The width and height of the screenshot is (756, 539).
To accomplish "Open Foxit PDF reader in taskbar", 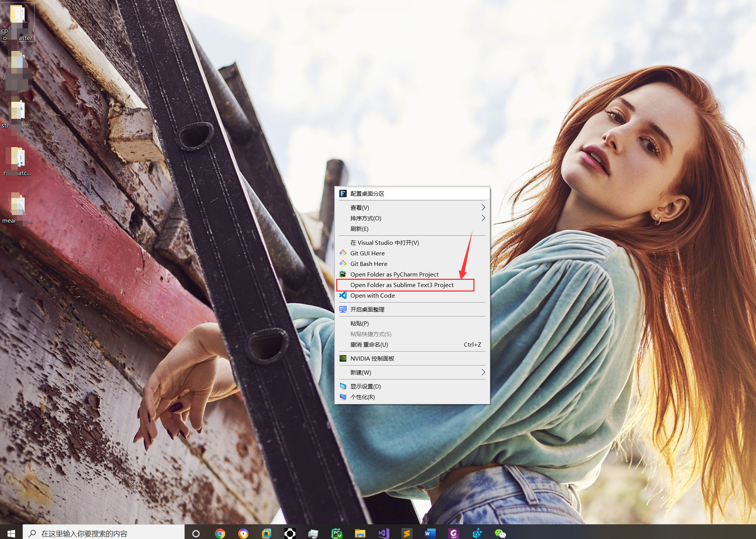I will coord(453,533).
